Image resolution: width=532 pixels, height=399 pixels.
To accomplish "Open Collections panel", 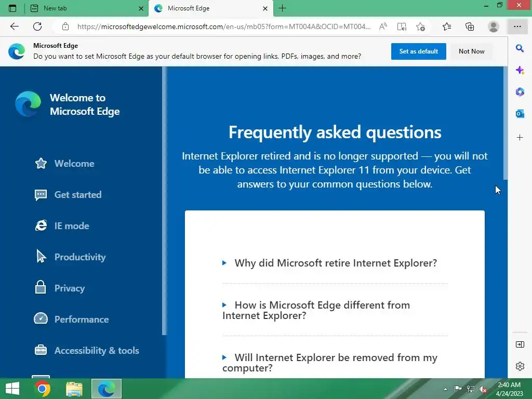I will click(470, 26).
